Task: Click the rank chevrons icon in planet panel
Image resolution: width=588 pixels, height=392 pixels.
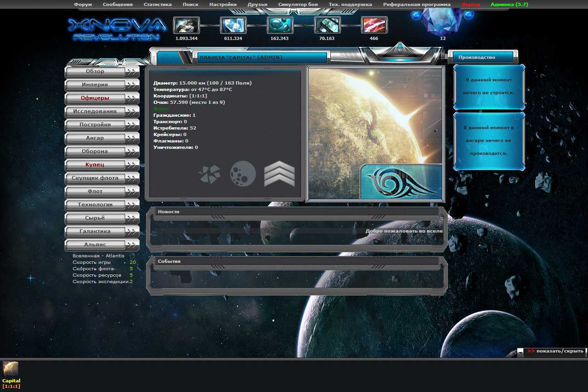Action: click(x=279, y=174)
